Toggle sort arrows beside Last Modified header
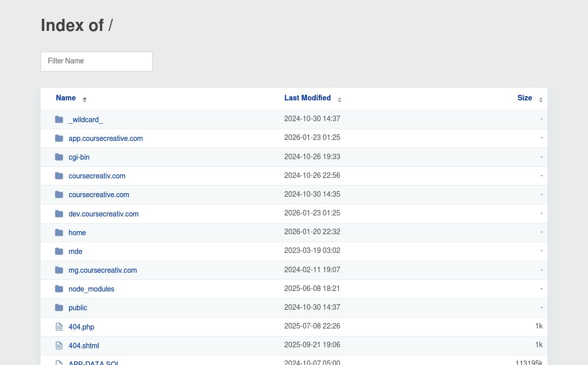The width and height of the screenshot is (588, 365). pos(340,99)
